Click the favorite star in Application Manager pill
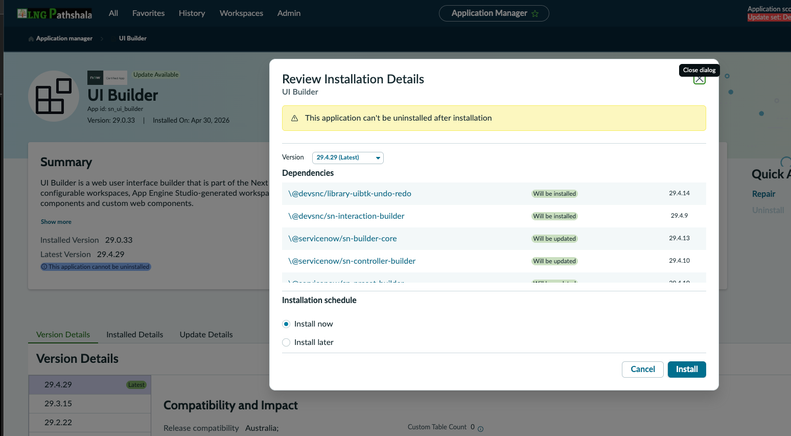Image resolution: width=791 pixels, height=436 pixels. 535,14
